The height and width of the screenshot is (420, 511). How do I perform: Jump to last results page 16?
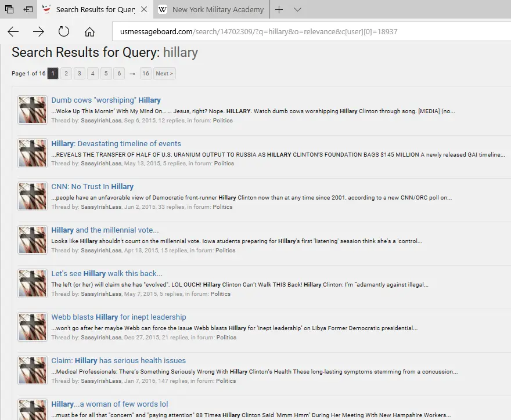(145, 74)
